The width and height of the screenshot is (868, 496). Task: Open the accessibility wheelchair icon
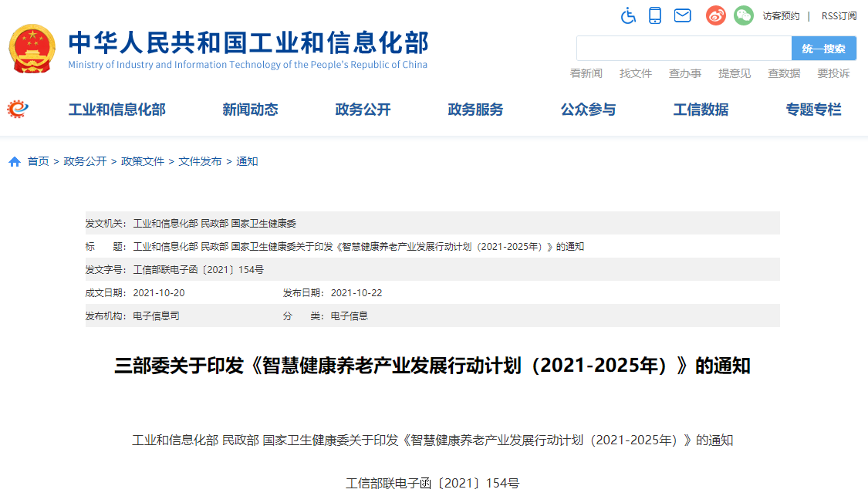(628, 15)
